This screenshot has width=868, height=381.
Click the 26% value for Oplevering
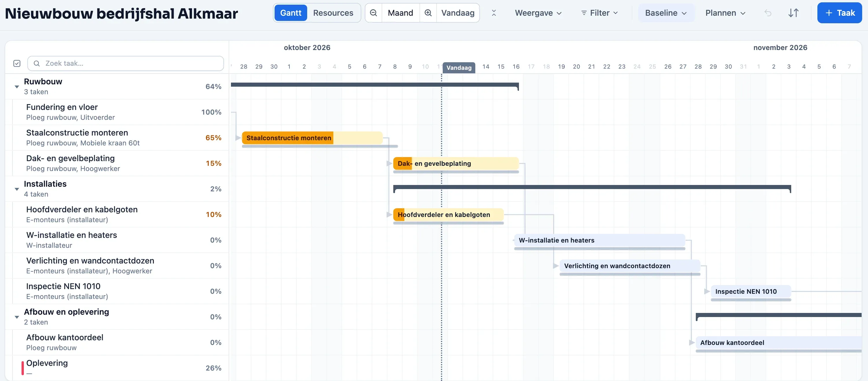[x=213, y=368]
